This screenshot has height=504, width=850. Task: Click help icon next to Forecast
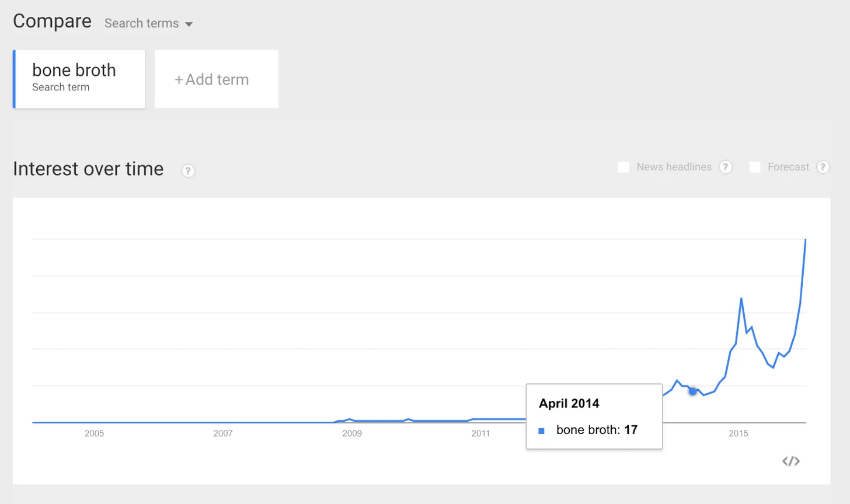(823, 167)
